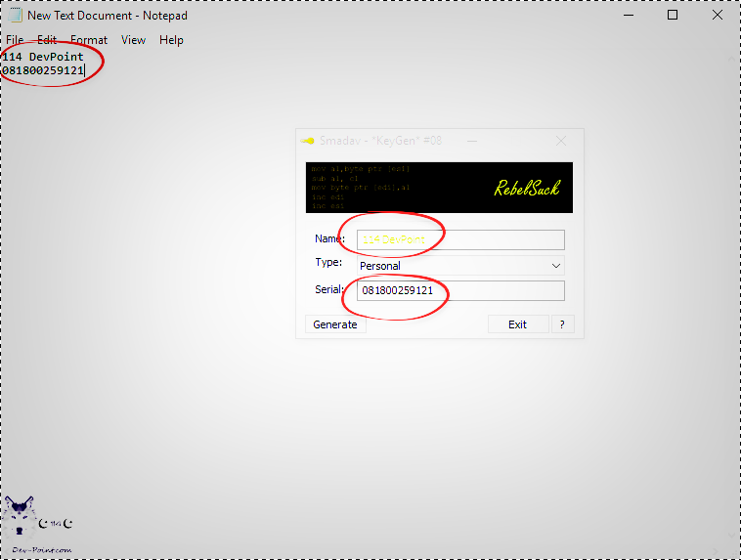Open the Edit menu in Notepad
The width and height of the screenshot is (741, 560).
pos(47,40)
